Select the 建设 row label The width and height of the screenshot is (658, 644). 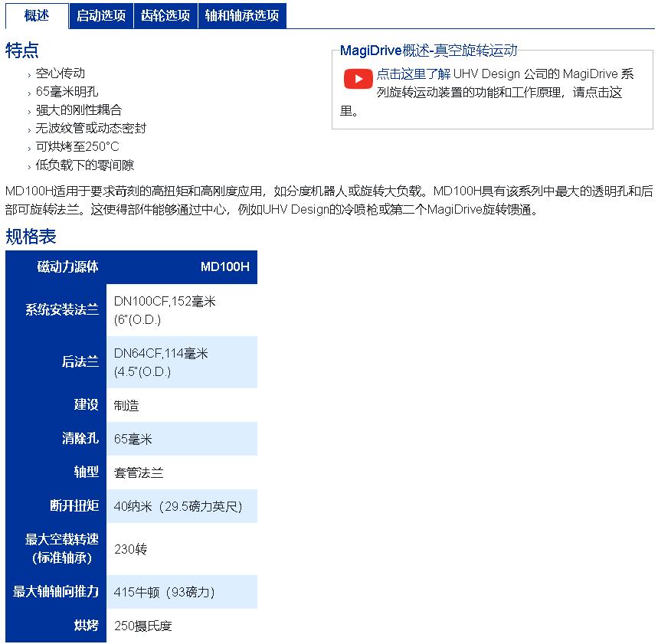pyautogui.click(x=56, y=405)
